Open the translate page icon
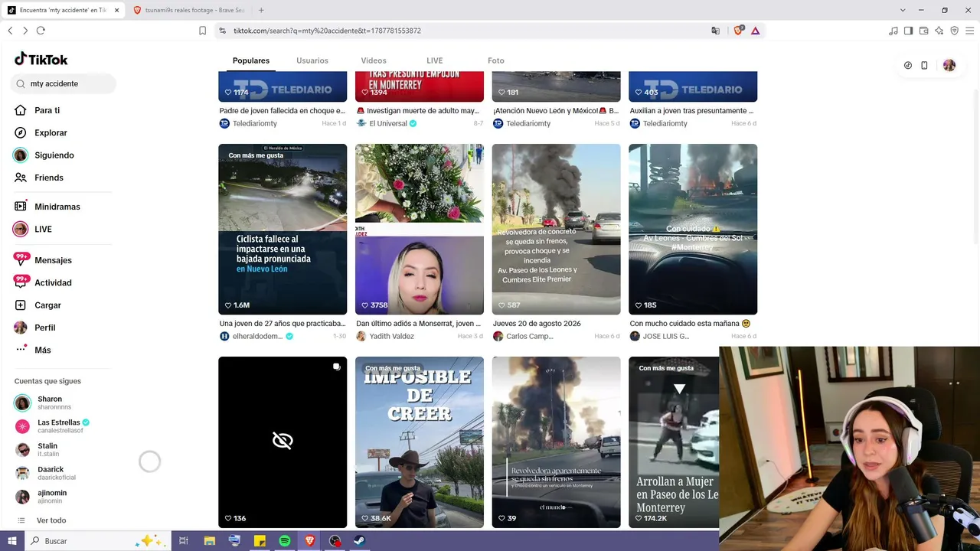This screenshot has width=980, height=551. click(x=715, y=31)
